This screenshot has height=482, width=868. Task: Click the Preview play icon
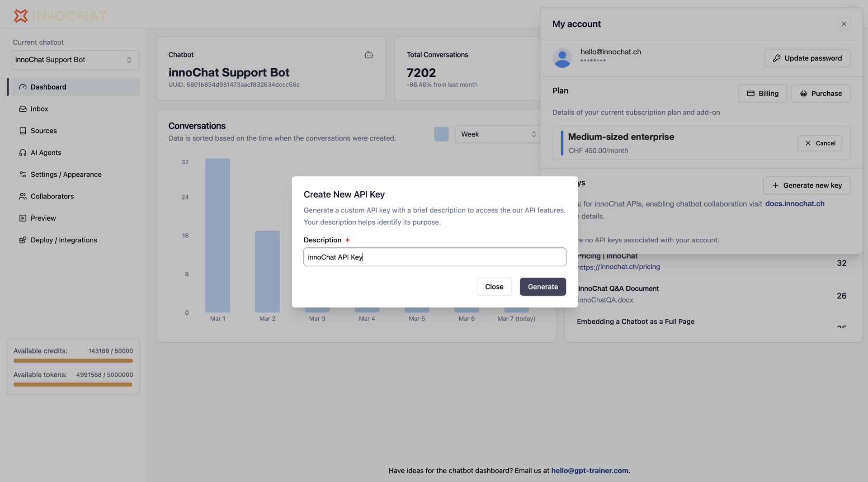(x=23, y=218)
